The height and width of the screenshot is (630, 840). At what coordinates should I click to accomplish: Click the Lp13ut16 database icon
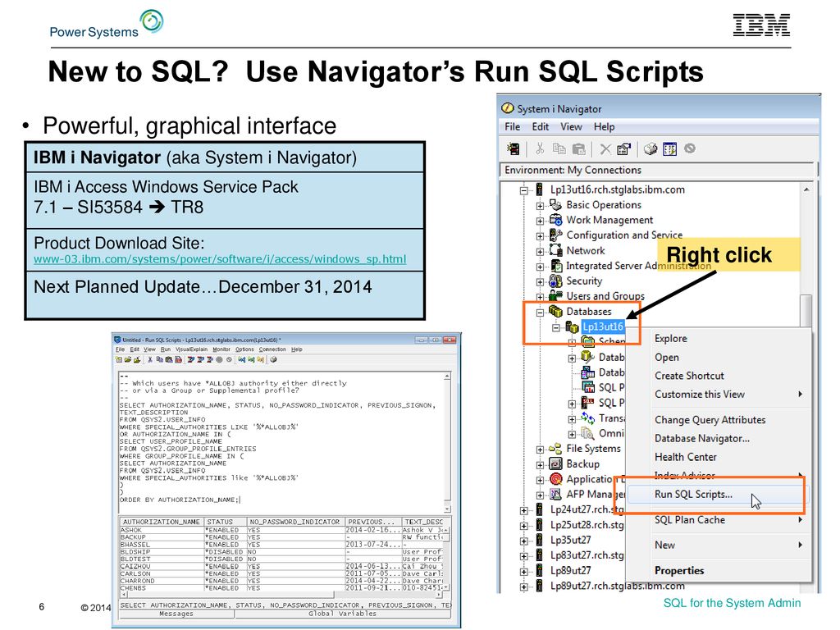coord(572,326)
